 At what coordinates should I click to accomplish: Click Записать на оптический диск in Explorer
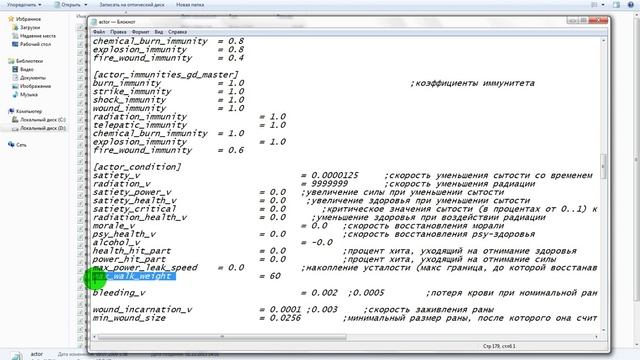(132, 5)
